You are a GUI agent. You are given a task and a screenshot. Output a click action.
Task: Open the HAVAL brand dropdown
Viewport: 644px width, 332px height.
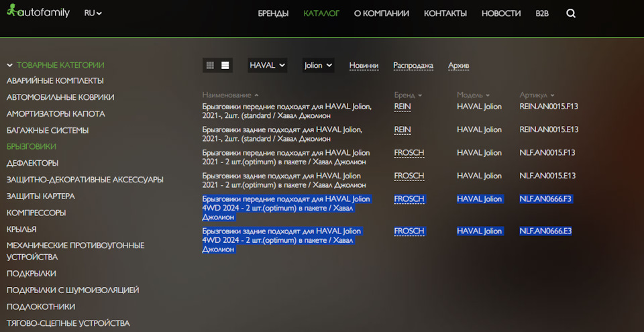pos(268,65)
